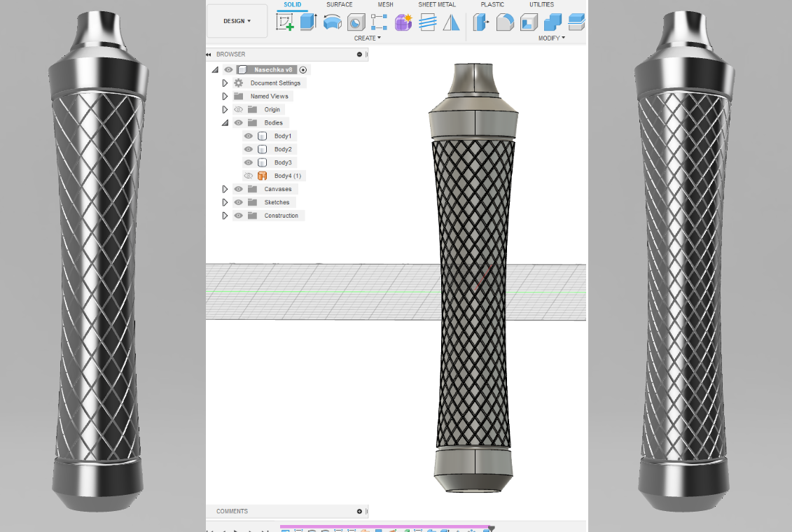The width and height of the screenshot is (792, 532).
Task: Collapse the Bodies folder
Action: click(225, 122)
